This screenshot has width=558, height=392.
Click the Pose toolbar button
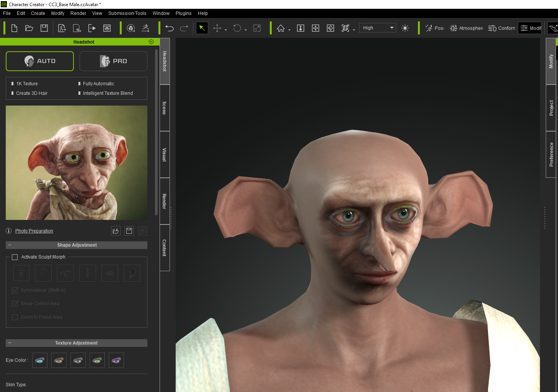[x=434, y=28]
